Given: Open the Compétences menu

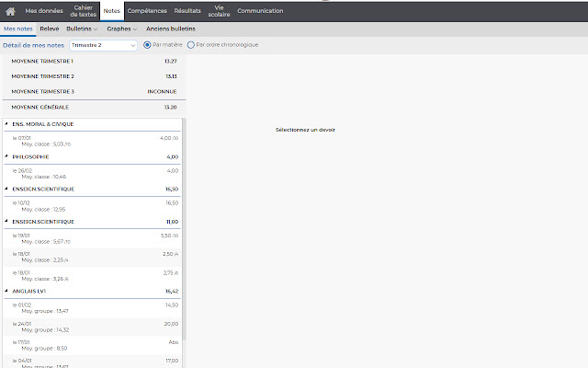Looking at the screenshot, I should coord(147,11).
